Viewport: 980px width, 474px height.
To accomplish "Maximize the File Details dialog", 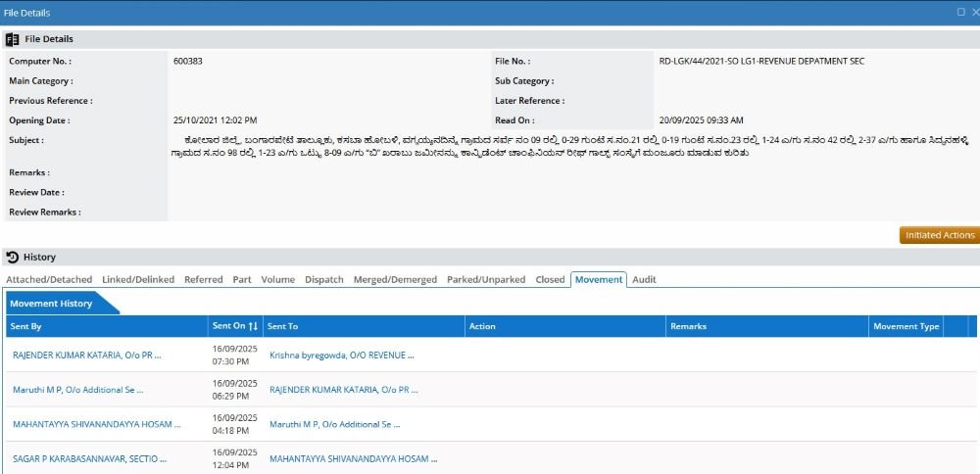I will [x=960, y=12].
